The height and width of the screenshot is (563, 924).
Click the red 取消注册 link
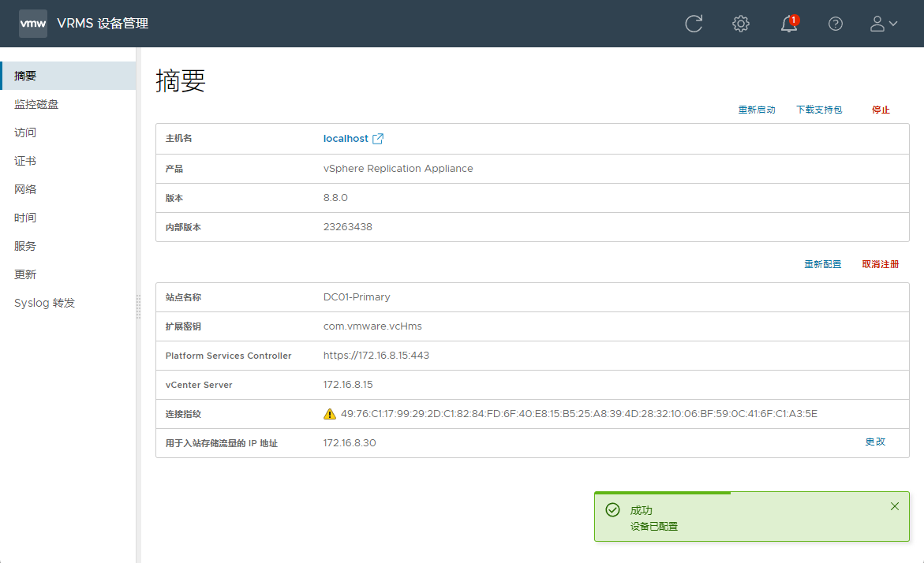(x=881, y=264)
